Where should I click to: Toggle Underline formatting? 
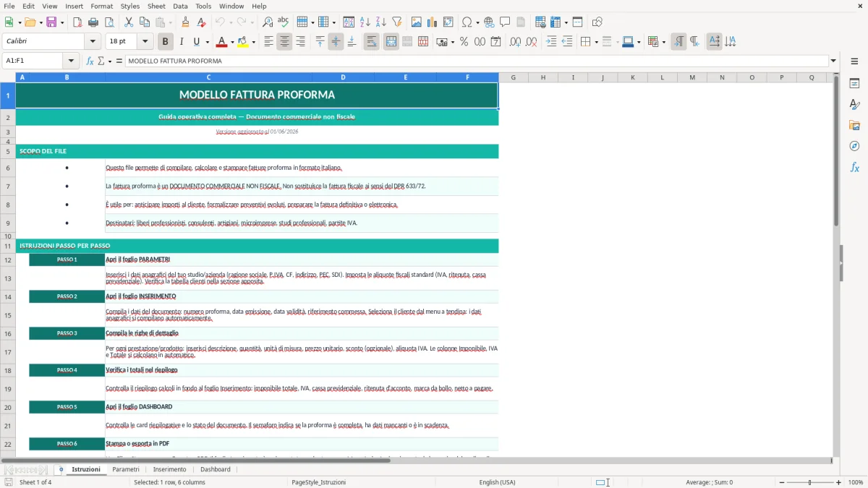[197, 42]
